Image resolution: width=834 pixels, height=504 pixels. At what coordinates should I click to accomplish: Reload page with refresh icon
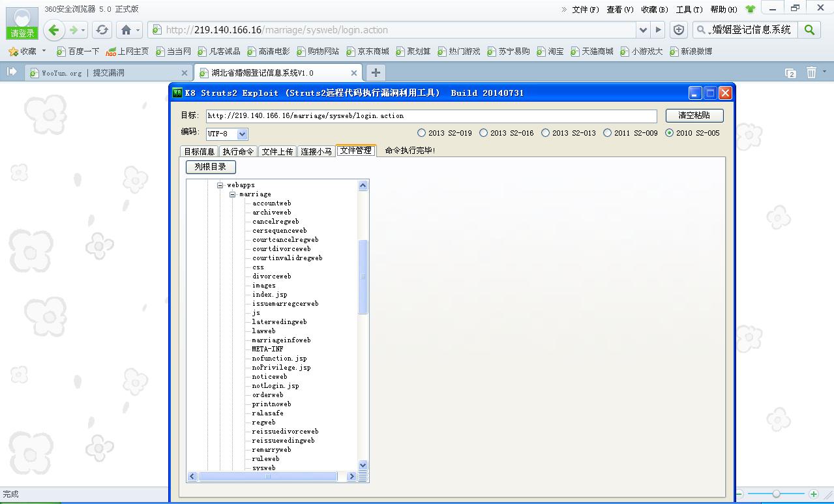102,30
